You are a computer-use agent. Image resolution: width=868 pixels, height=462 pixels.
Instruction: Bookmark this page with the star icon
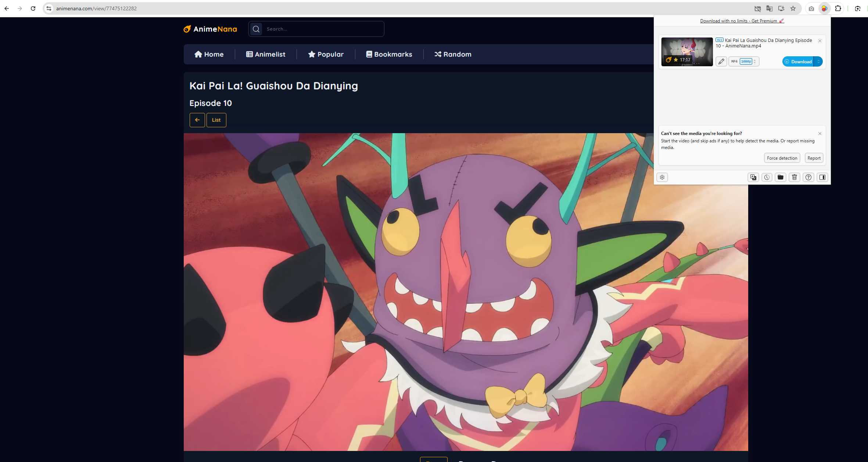[793, 8]
